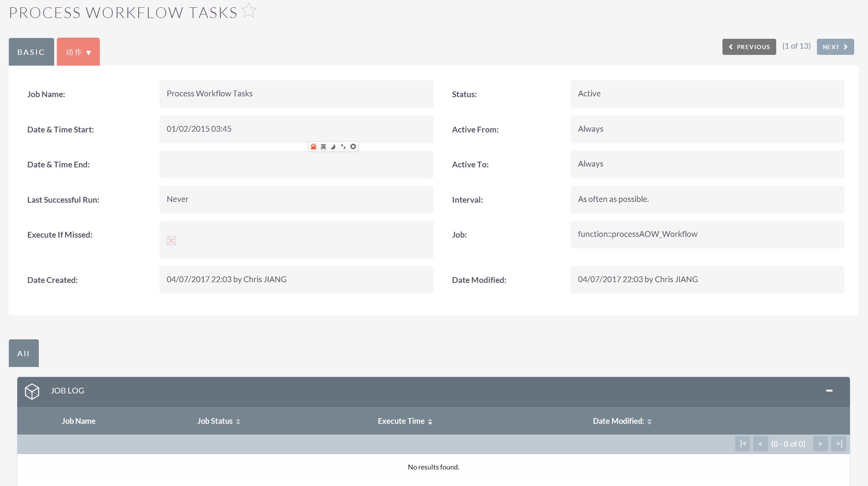Click the PREVIOUS record button
The image size is (868, 486).
(749, 47)
